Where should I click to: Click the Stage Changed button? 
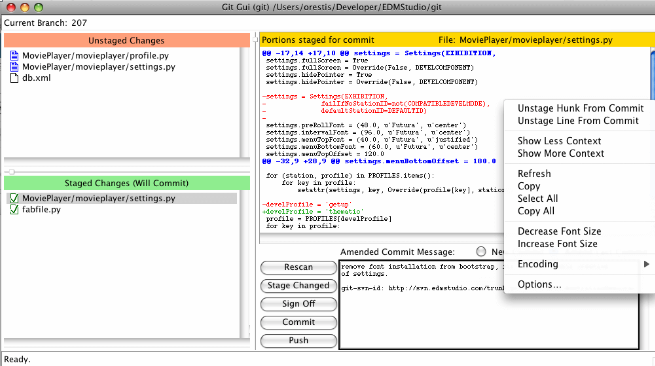click(x=298, y=286)
